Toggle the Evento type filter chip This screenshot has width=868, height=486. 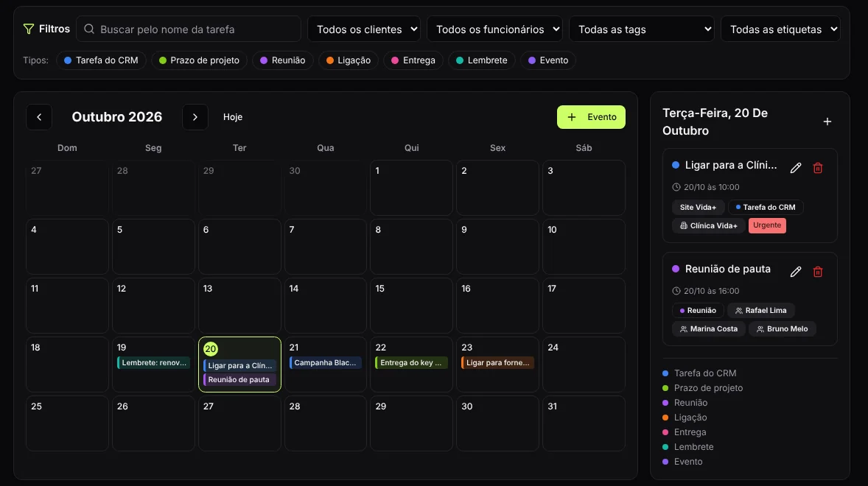tap(548, 60)
